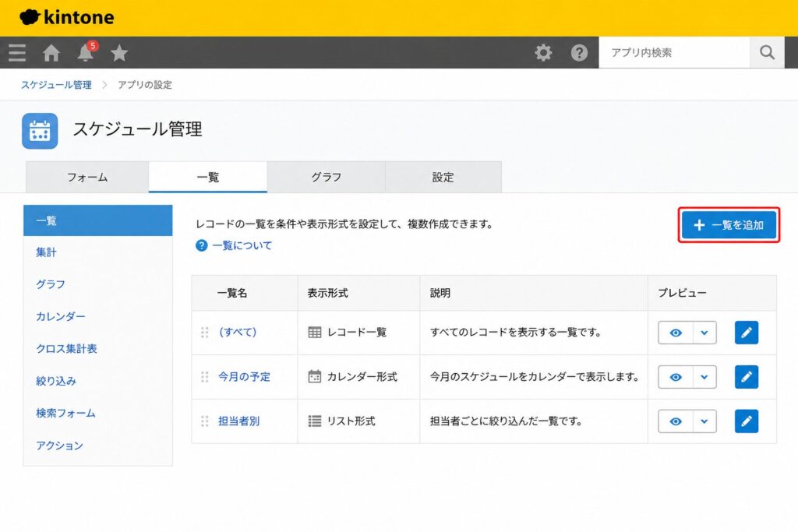The width and height of the screenshot is (798, 532).
Task: Click アプリの設定 breadcrumb text
Action: point(145,85)
